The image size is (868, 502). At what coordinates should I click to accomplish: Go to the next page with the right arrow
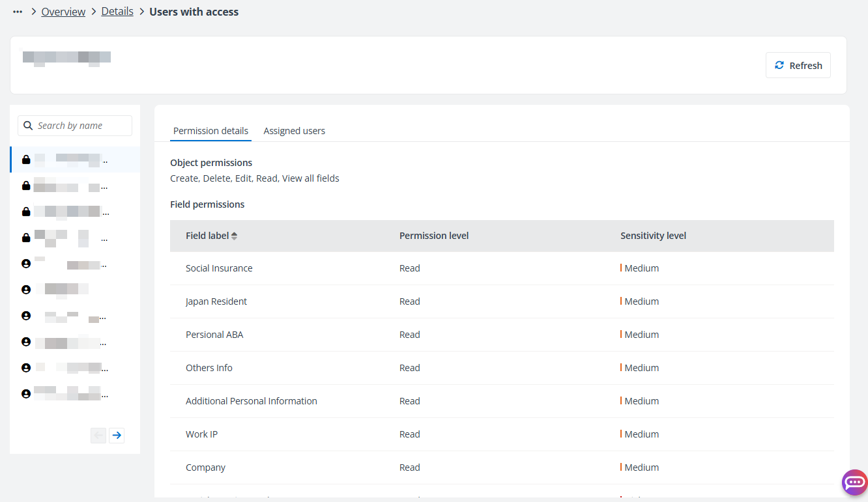click(117, 435)
